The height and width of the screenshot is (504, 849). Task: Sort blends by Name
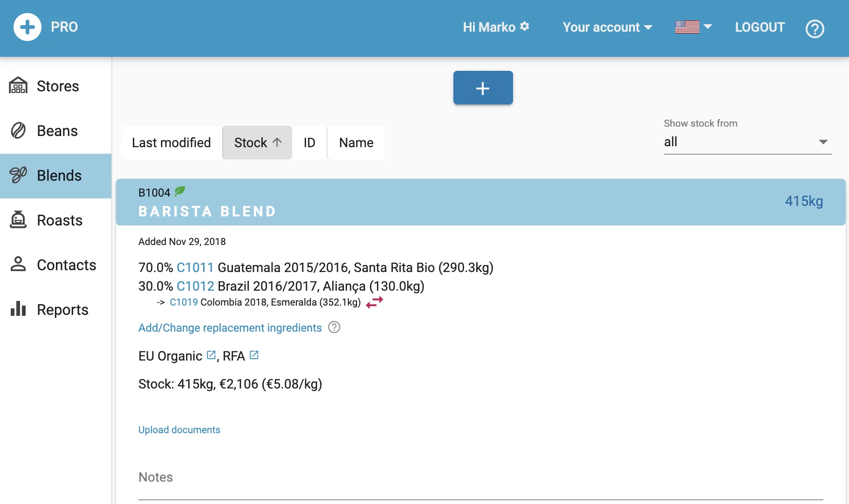coord(356,143)
